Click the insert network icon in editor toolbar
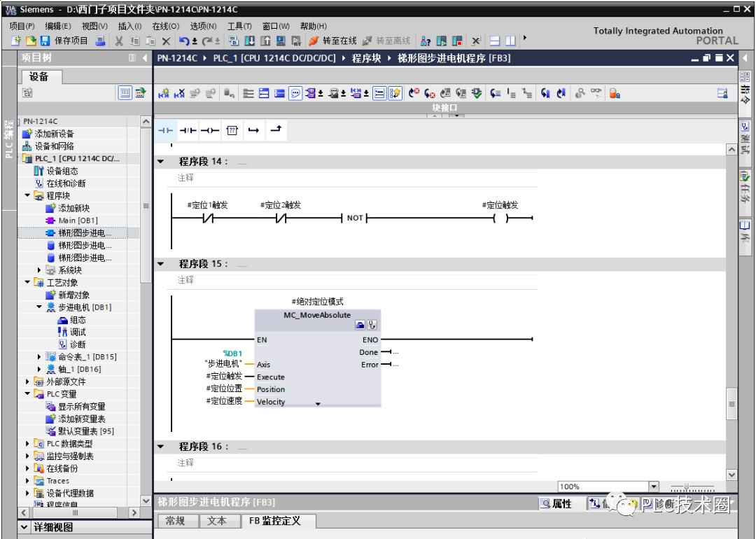Screen dimensions: 756x539 164,94
